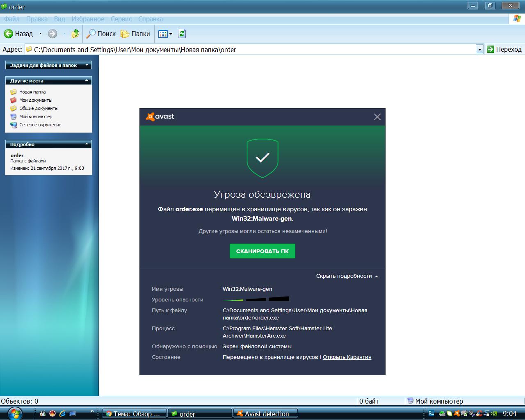Open the Справка menu

pyautogui.click(x=151, y=19)
